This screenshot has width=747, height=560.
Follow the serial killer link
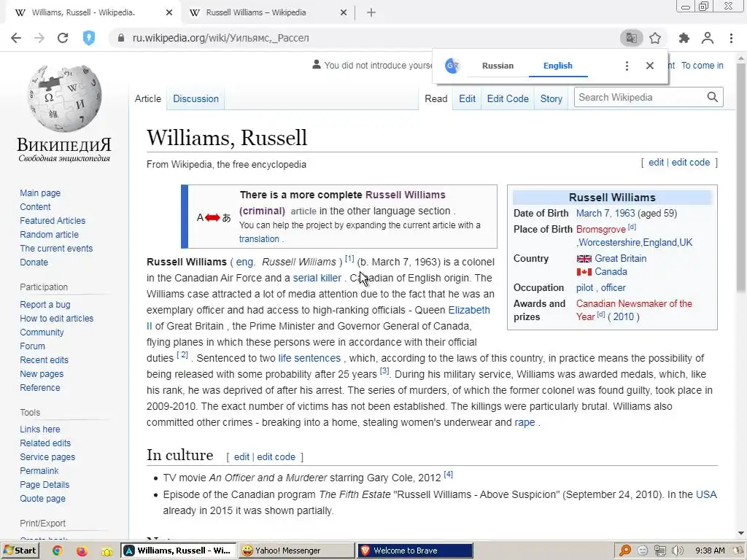[x=317, y=278]
